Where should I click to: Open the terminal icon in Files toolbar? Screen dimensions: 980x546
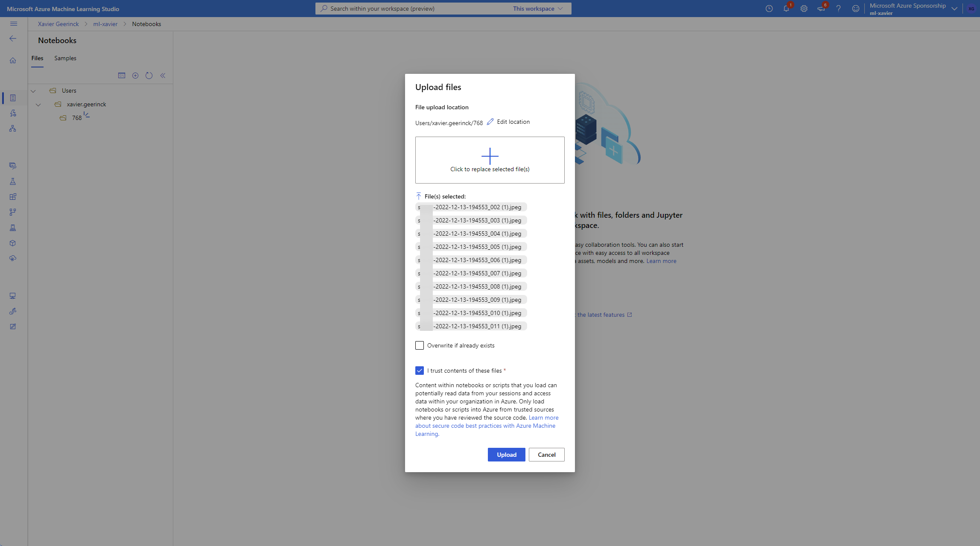[x=122, y=76]
